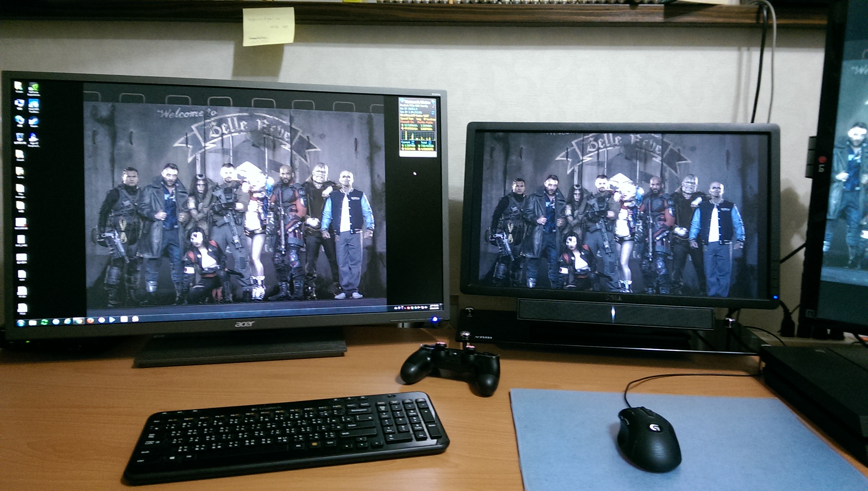
Task: Click the Total label in Network Meter
Action: pos(424,142)
